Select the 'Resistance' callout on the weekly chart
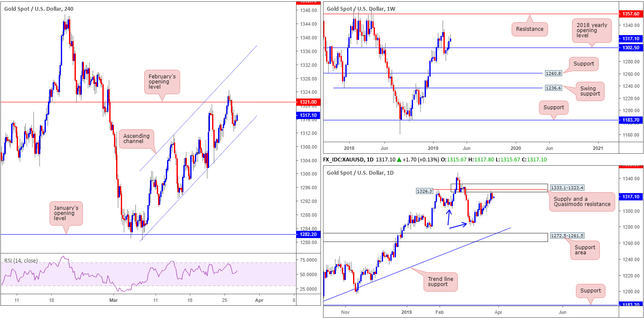Screen dimensions: 644x319 (530, 29)
